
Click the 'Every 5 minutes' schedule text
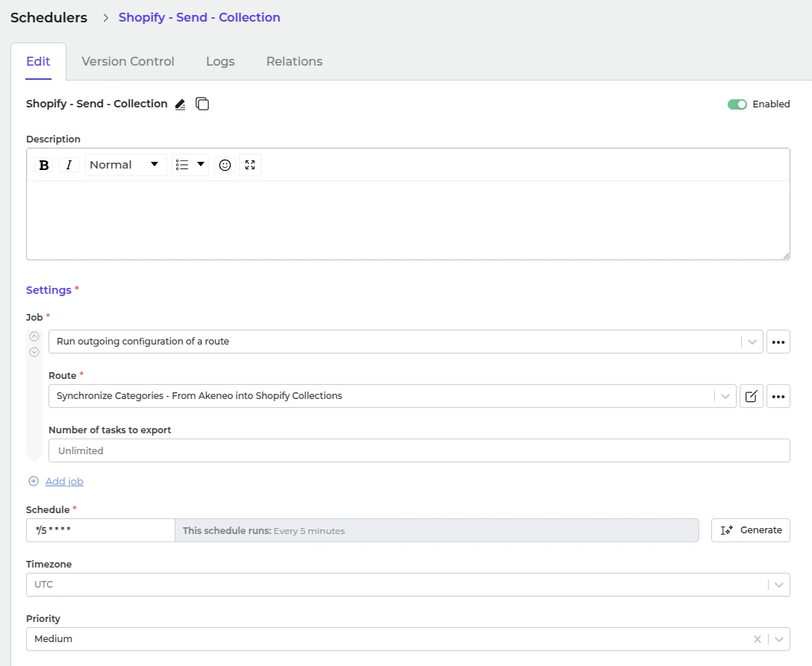coord(309,531)
